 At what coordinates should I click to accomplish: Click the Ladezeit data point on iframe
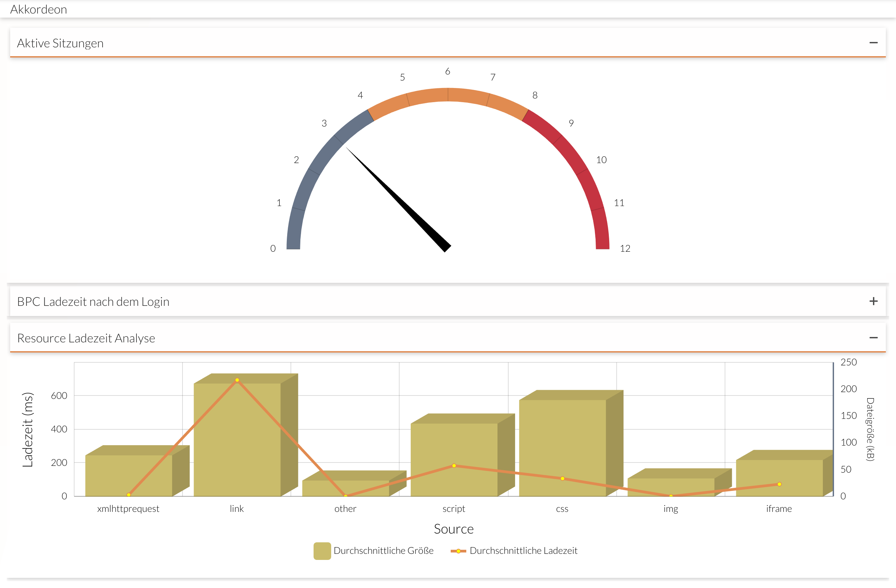click(x=779, y=484)
